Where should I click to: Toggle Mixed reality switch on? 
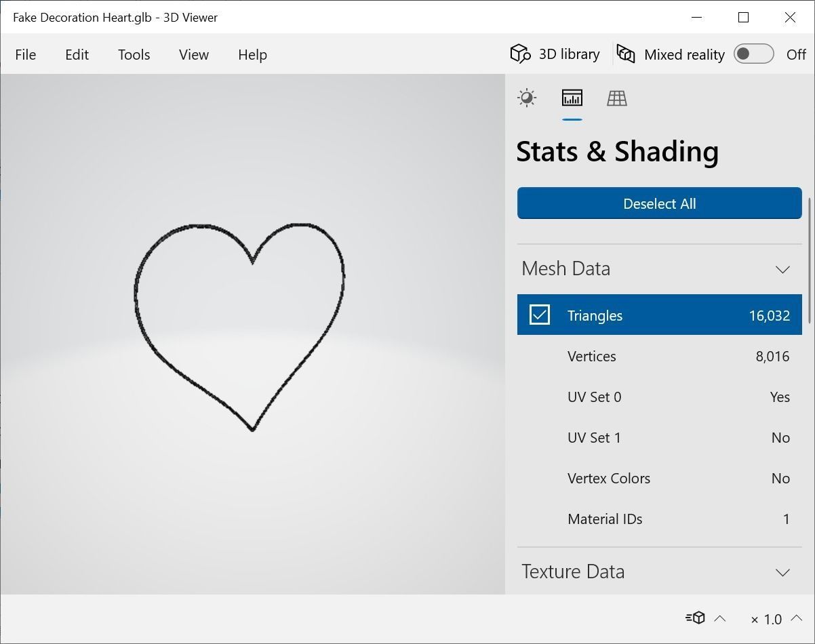(754, 54)
